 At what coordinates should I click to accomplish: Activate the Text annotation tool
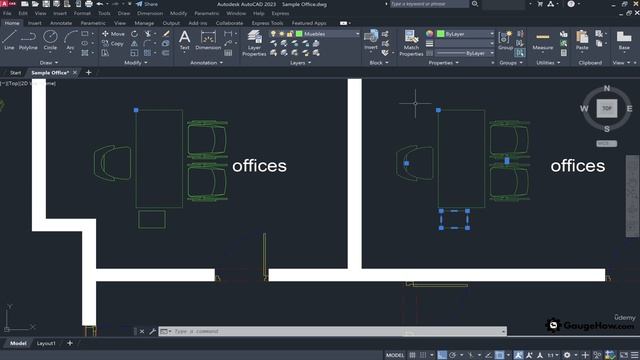(x=184, y=40)
